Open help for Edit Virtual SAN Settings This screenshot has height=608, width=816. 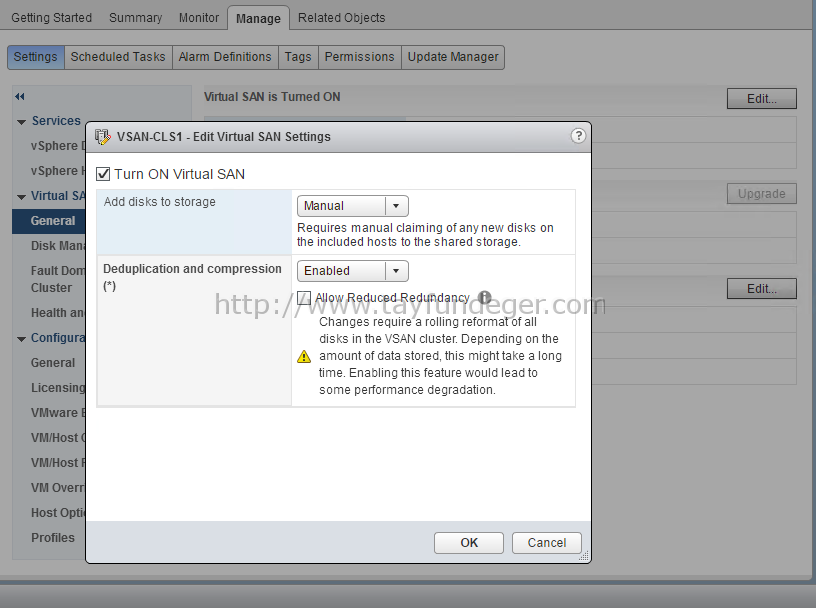(578, 136)
